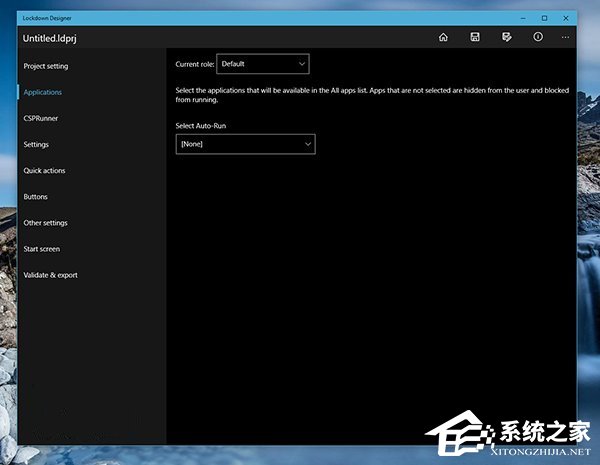Select Applications in the sidebar
The height and width of the screenshot is (465, 600).
(43, 92)
